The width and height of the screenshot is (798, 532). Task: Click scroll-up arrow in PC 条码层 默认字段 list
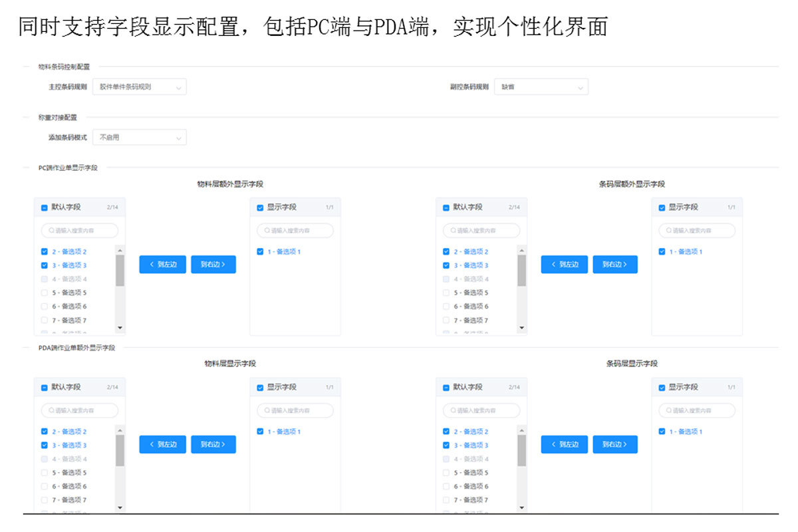(521, 251)
